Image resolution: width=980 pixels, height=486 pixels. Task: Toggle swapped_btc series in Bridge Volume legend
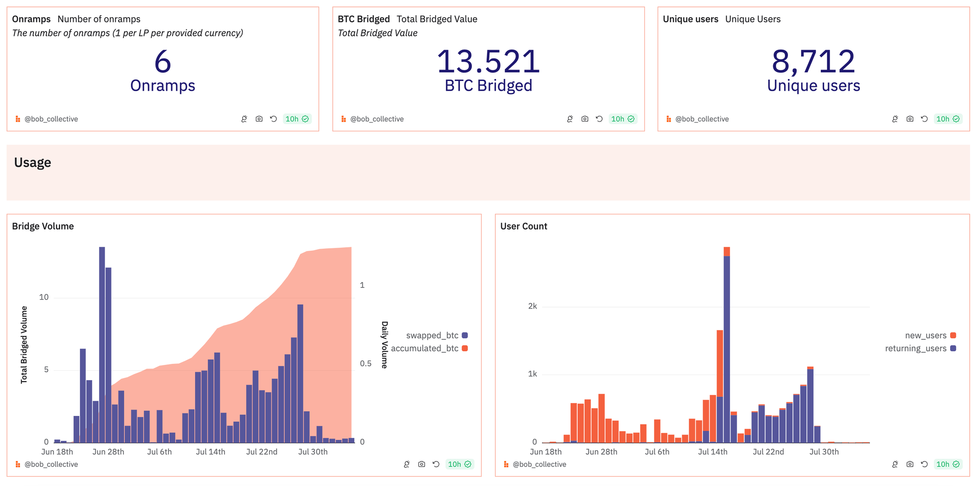click(x=432, y=335)
